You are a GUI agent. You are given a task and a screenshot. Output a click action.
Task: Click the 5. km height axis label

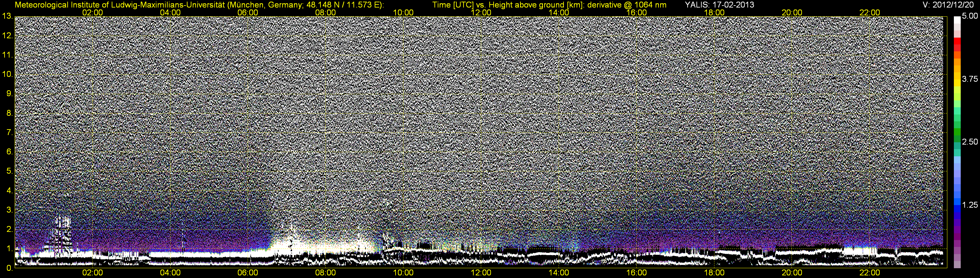click(x=9, y=171)
